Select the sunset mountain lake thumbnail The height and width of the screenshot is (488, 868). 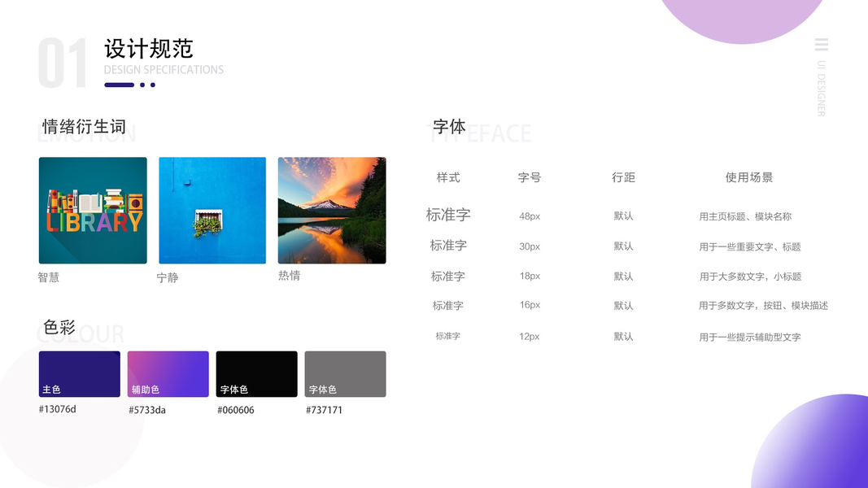coord(332,211)
